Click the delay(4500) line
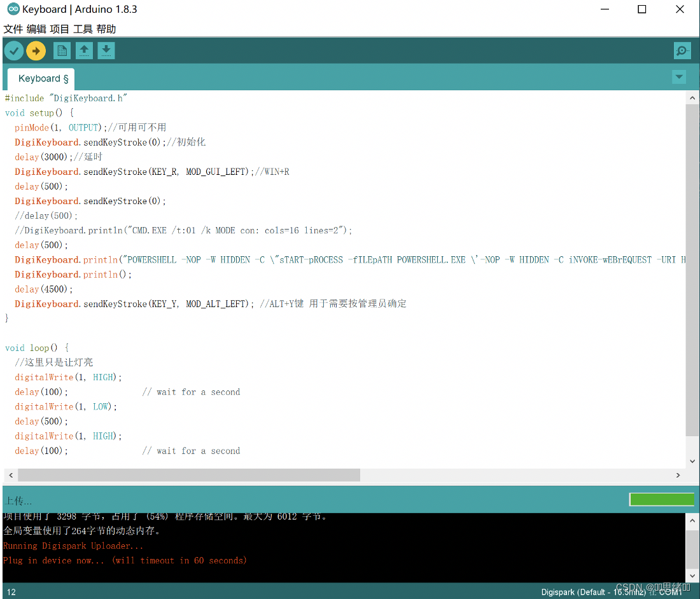Image resolution: width=700 pixels, height=599 pixels. pyautogui.click(x=44, y=289)
